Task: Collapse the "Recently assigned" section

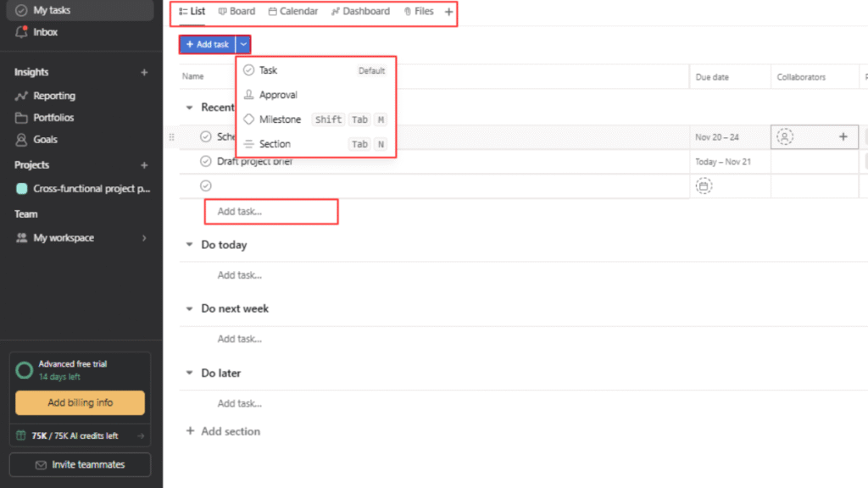Action: tap(189, 107)
